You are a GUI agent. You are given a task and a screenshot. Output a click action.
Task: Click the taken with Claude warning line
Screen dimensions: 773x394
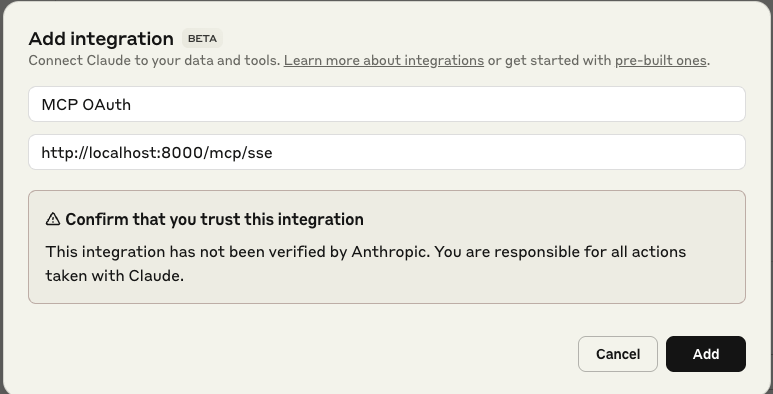[x=114, y=276]
